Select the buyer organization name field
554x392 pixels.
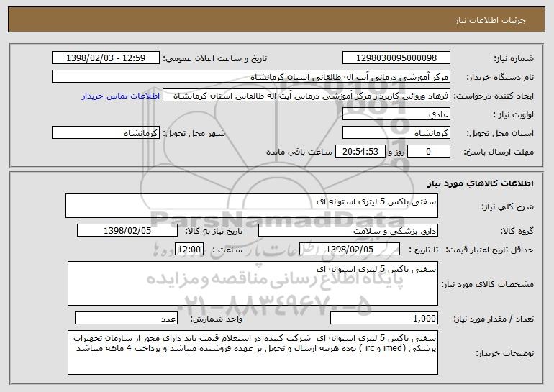point(251,76)
